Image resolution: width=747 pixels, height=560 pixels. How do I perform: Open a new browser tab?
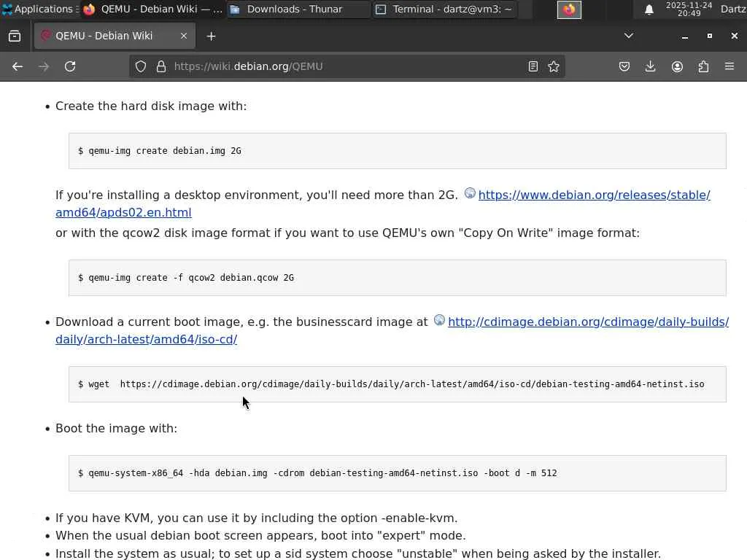coord(211,36)
